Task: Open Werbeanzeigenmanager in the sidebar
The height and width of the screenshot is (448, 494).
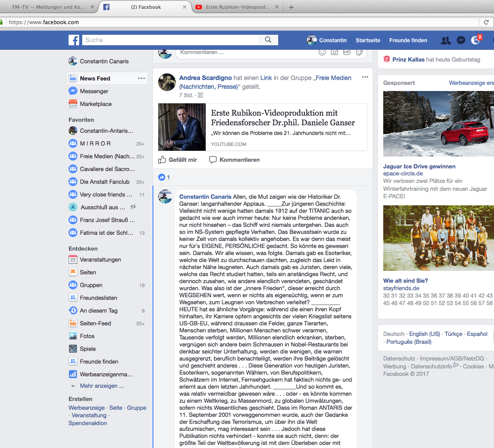Action: click(x=107, y=374)
